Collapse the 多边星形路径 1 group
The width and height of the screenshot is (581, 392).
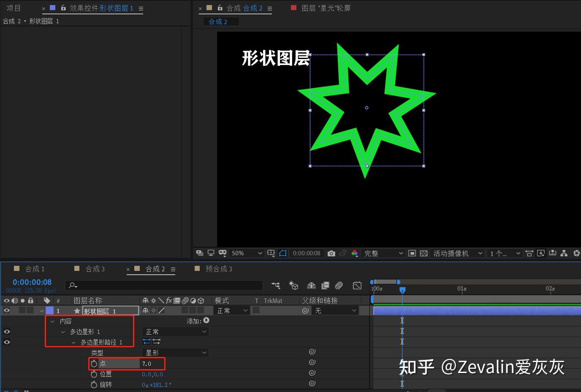[73, 342]
